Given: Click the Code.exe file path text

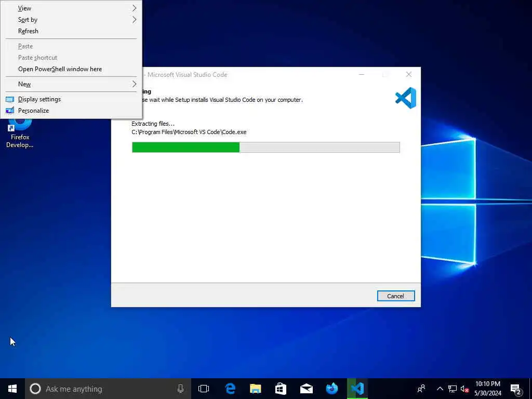Looking at the screenshot, I should click(189, 132).
